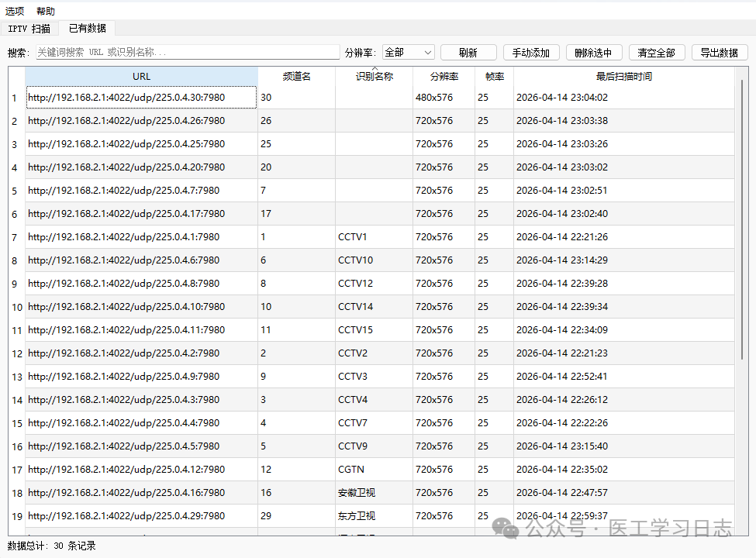Expand the 分辨率 filter dropdown
Viewport: 756px width, 558px height.
tap(408, 53)
